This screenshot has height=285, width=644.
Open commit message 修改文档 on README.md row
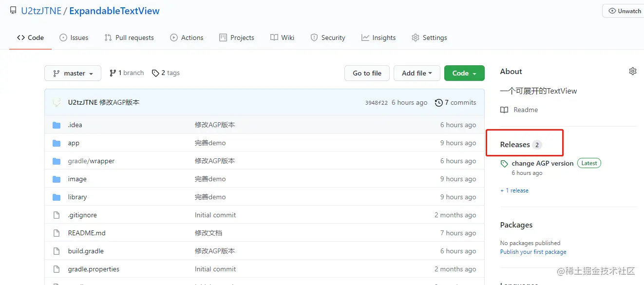(208, 233)
